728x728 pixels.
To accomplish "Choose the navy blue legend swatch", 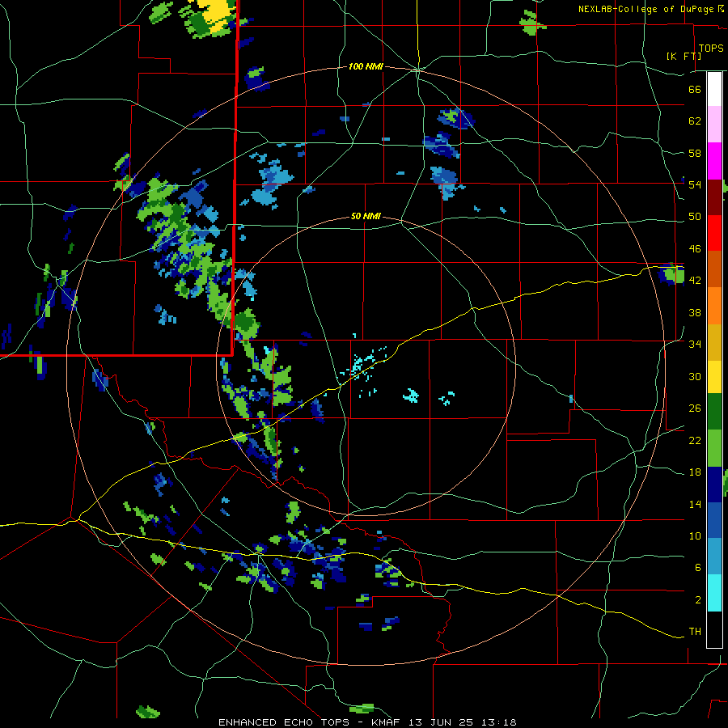I will coord(714,485).
